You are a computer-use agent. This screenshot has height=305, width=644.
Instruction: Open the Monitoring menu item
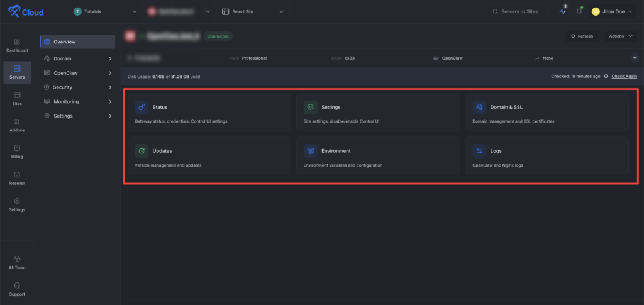[x=66, y=101]
